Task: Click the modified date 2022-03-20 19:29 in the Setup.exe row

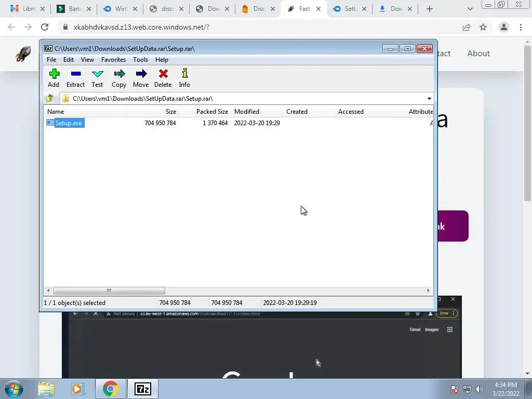Action: (x=257, y=123)
